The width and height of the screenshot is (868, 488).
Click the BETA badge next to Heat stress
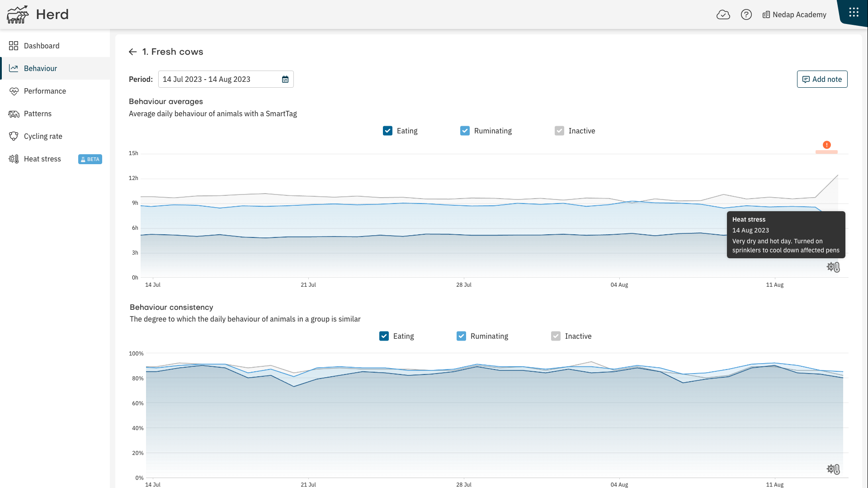[x=90, y=159]
